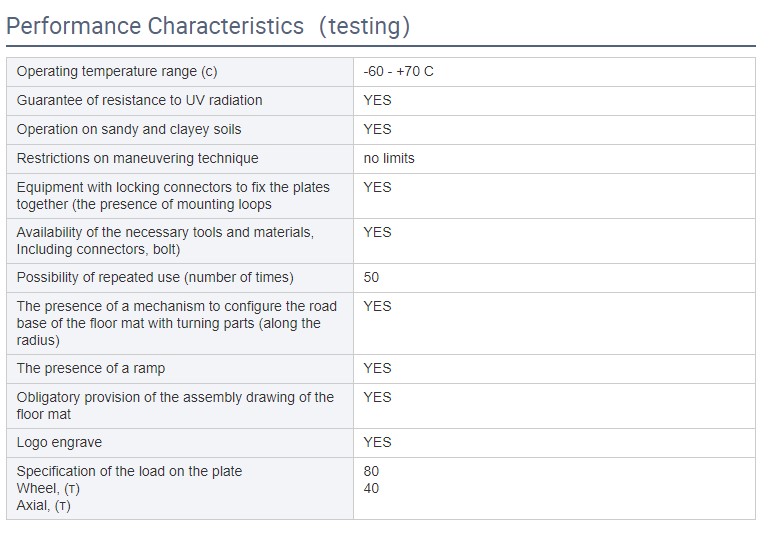Select The presence of a ramp label

point(91,368)
